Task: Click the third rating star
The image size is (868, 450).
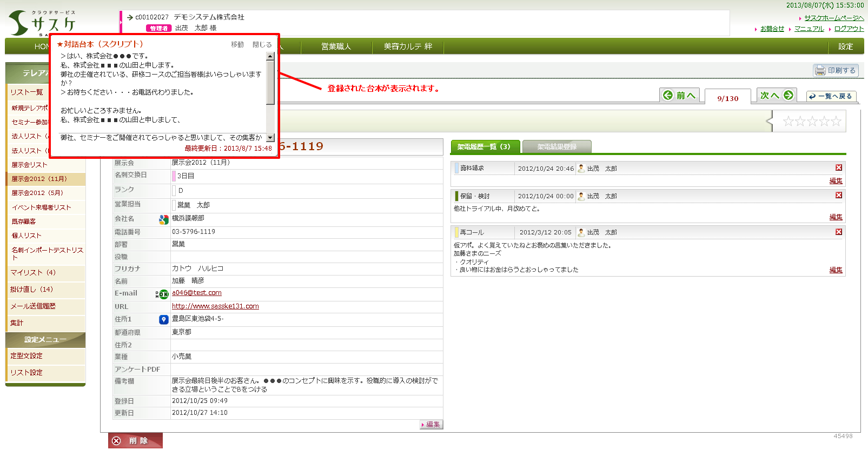Action: click(812, 121)
